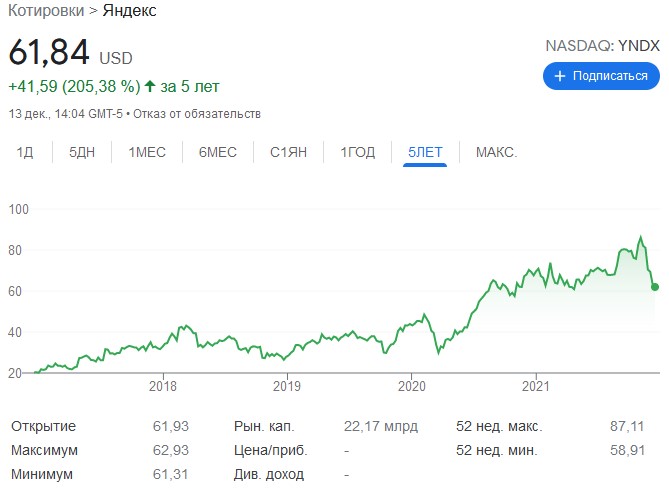Image resolution: width=669 pixels, height=492 pixels.
Task: Click the 80 y-axis label
Action: coord(15,250)
